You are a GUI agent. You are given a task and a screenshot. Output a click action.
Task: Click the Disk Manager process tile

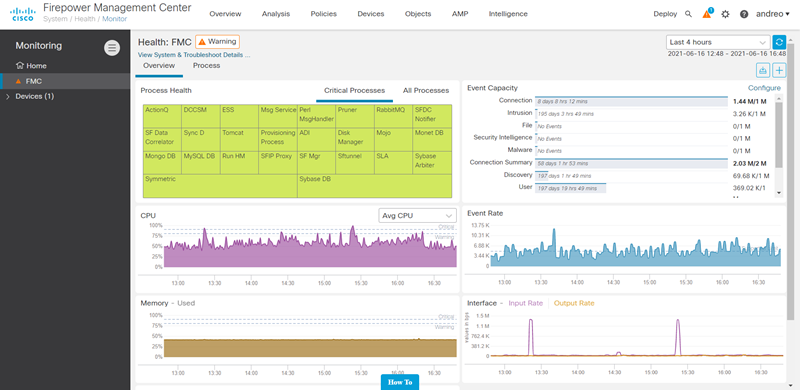coord(355,139)
